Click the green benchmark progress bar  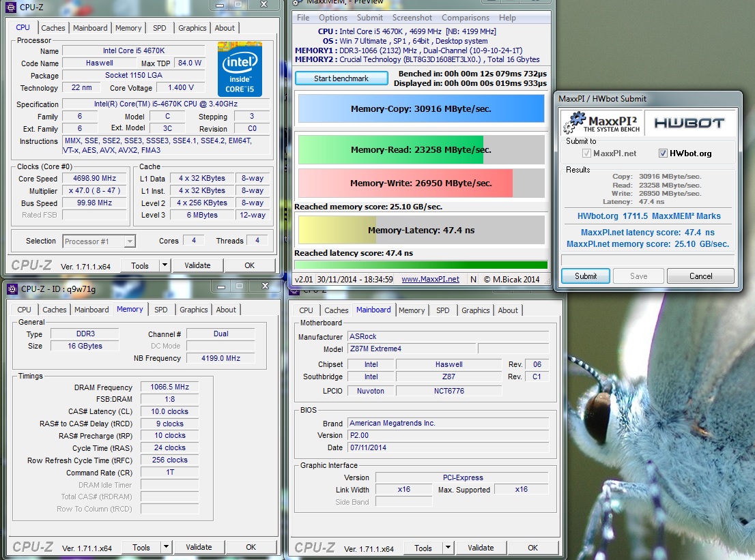(x=421, y=265)
